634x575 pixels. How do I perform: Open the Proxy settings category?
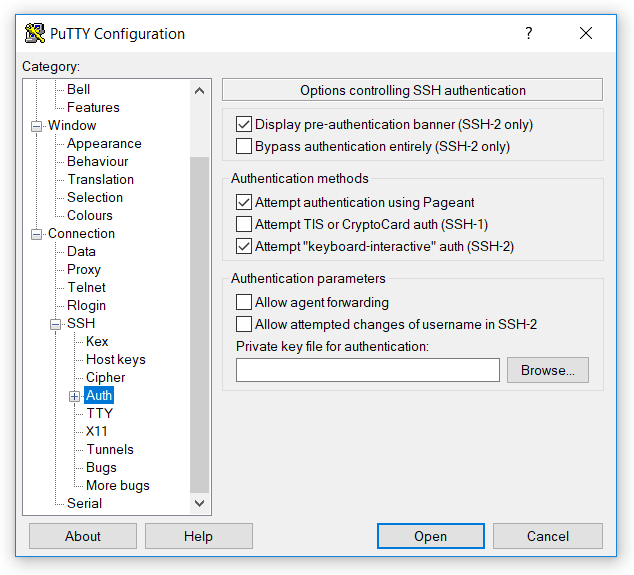click(84, 270)
